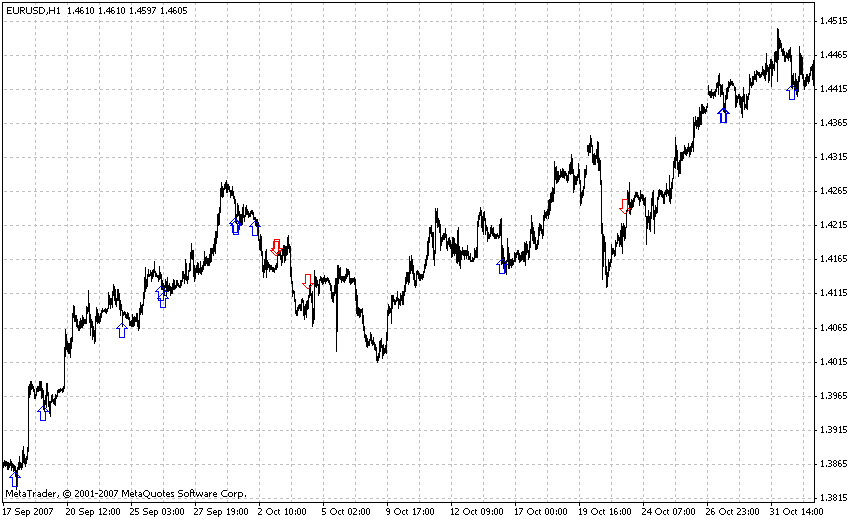Image resolution: width=852 pixels, height=519 pixels.
Task: Select the red down arrow near the 1.4115 level
Action: coord(308,282)
